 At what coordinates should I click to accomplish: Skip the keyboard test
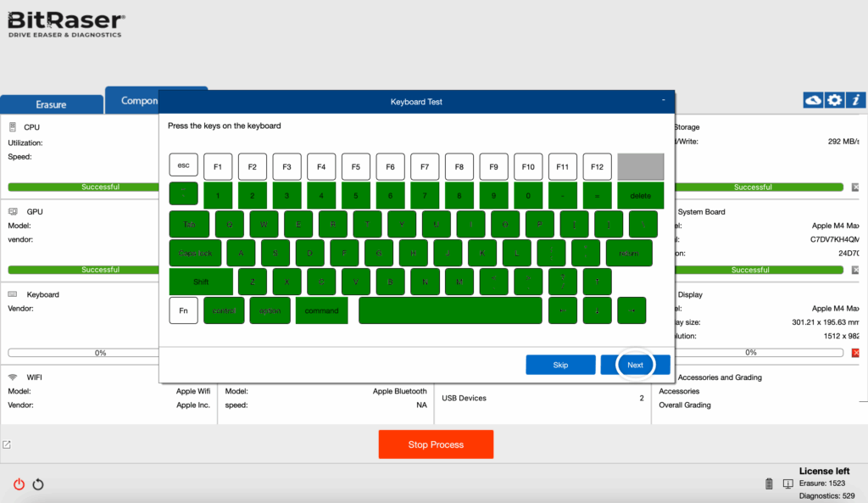[560, 365]
